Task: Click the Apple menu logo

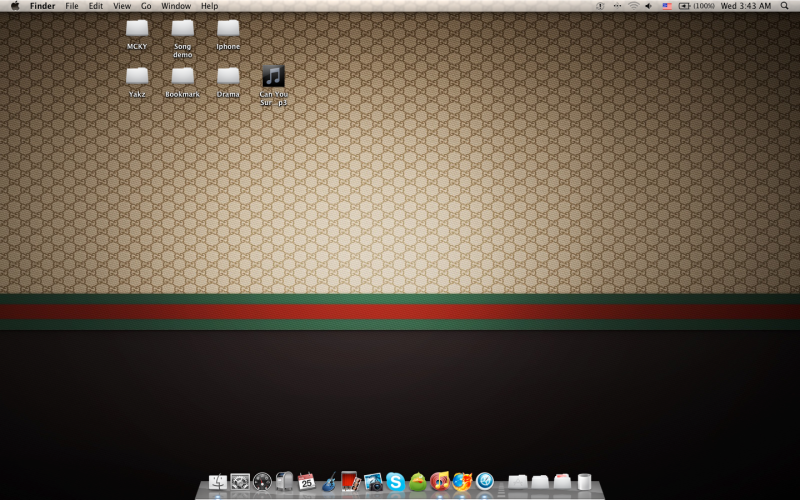Action: coord(15,6)
